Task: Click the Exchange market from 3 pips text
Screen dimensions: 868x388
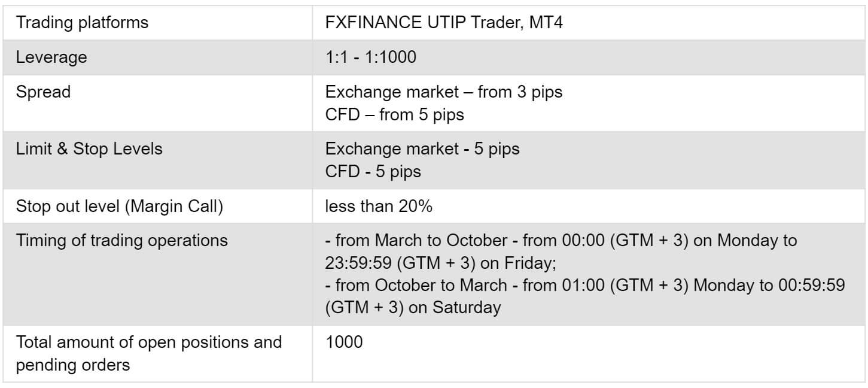Action: (x=444, y=92)
